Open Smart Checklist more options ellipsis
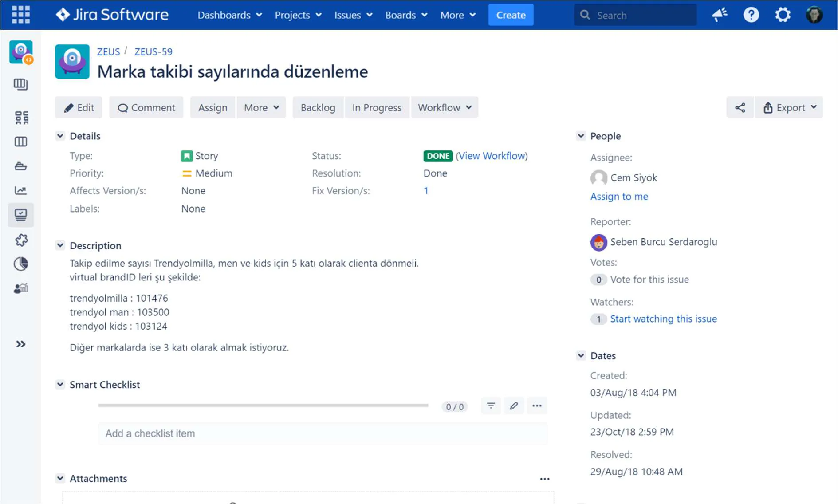 coord(537,406)
